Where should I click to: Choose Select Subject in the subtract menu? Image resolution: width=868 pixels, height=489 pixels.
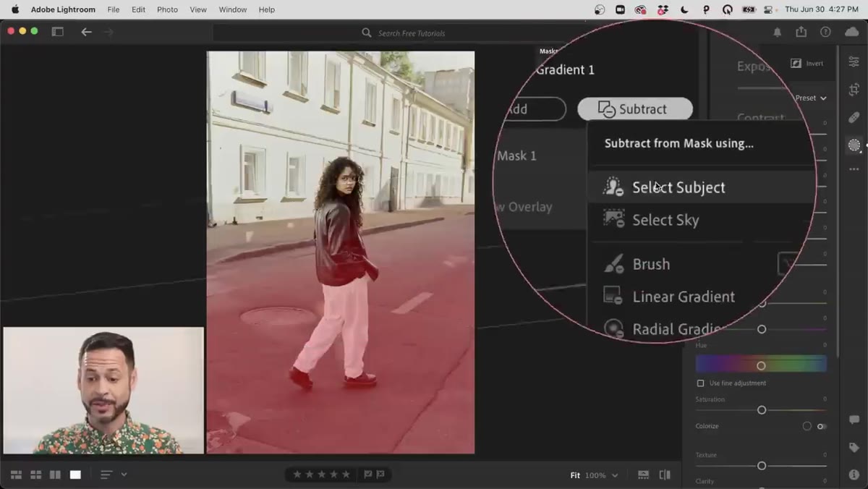[700, 187]
